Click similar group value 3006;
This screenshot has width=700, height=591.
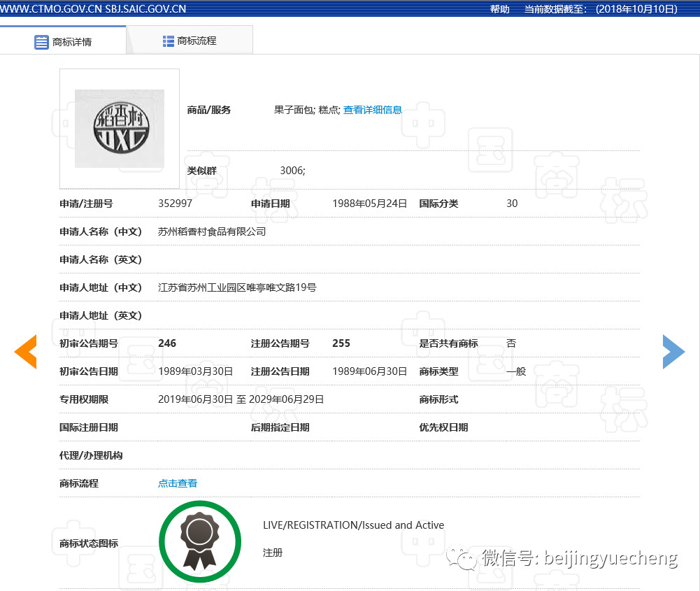292,171
